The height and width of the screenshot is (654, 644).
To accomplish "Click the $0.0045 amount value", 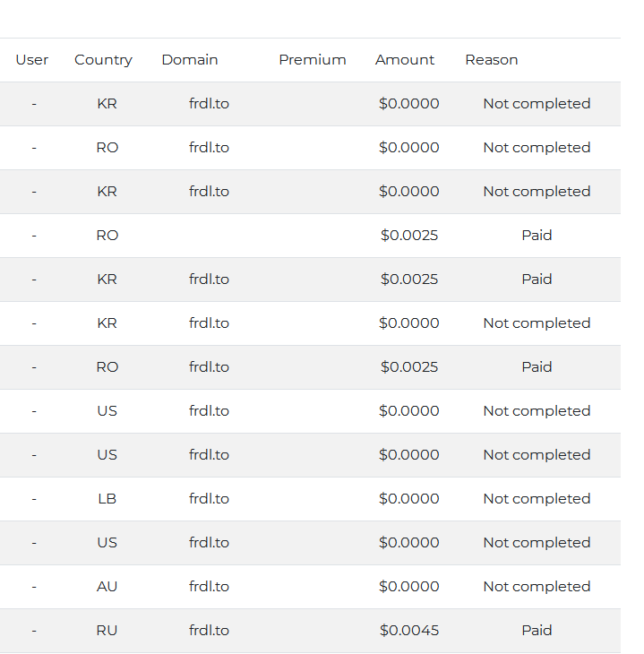I will click(409, 631).
